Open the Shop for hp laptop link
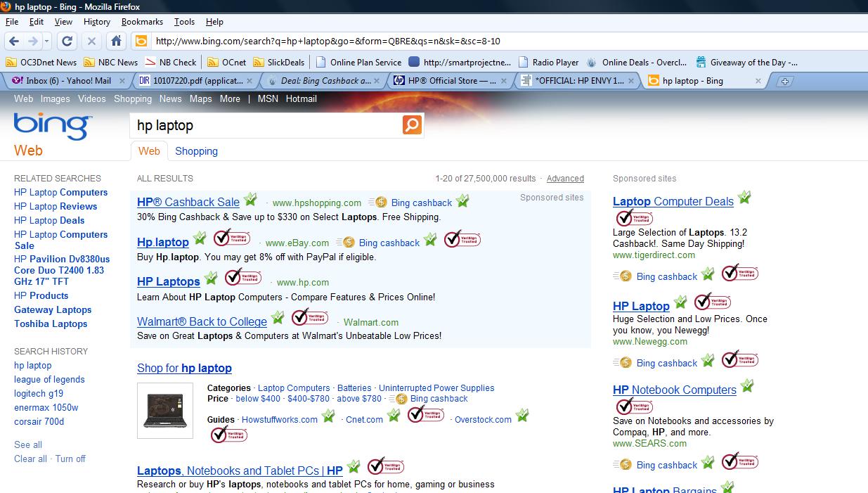Image resolution: width=868 pixels, height=493 pixels. click(x=184, y=368)
